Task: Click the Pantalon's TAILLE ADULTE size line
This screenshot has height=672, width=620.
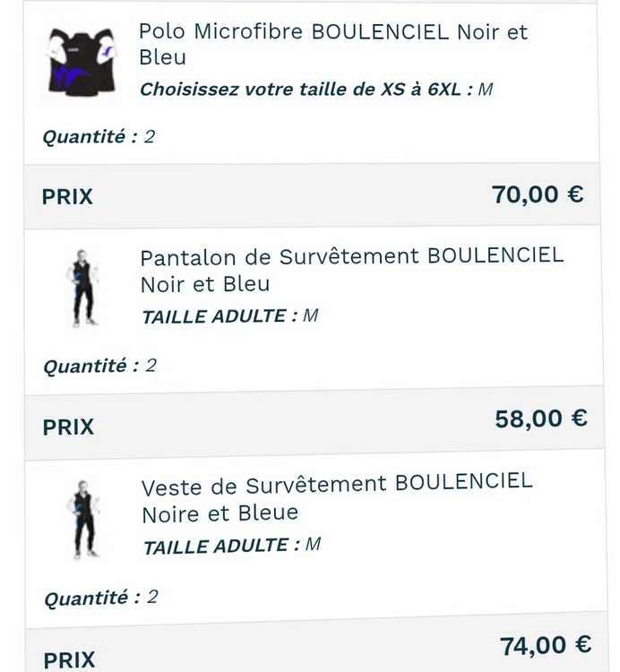Action: tap(230, 316)
